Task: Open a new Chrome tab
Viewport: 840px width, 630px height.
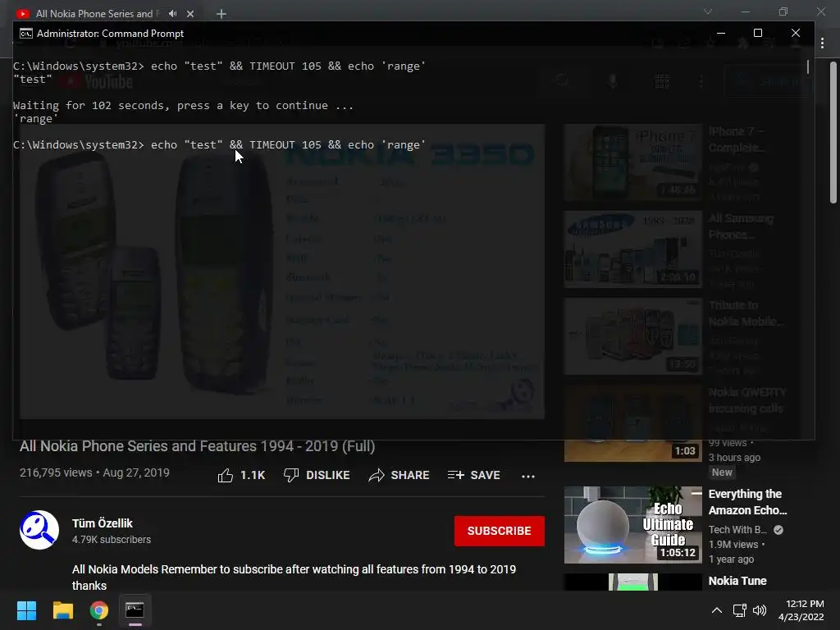Action: (x=221, y=13)
